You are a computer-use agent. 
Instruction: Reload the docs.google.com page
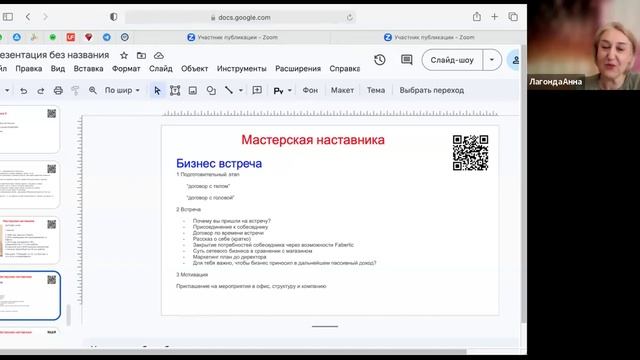click(349, 18)
